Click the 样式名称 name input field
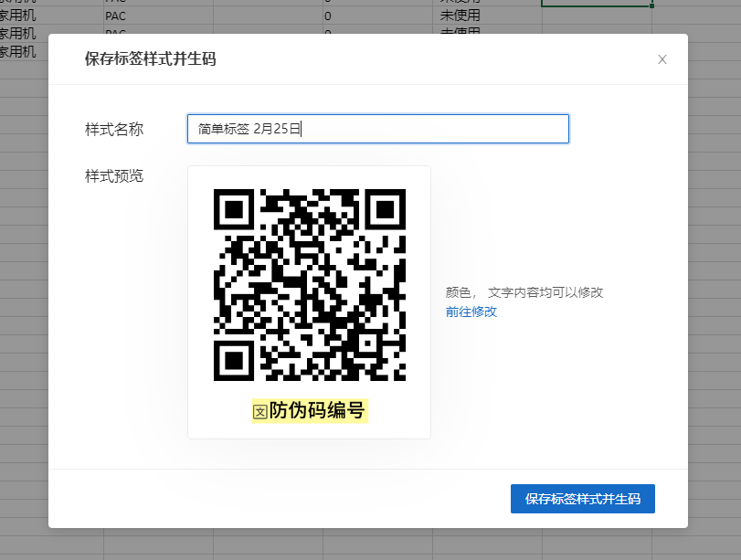The height and width of the screenshot is (560, 741). pos(378,129)
